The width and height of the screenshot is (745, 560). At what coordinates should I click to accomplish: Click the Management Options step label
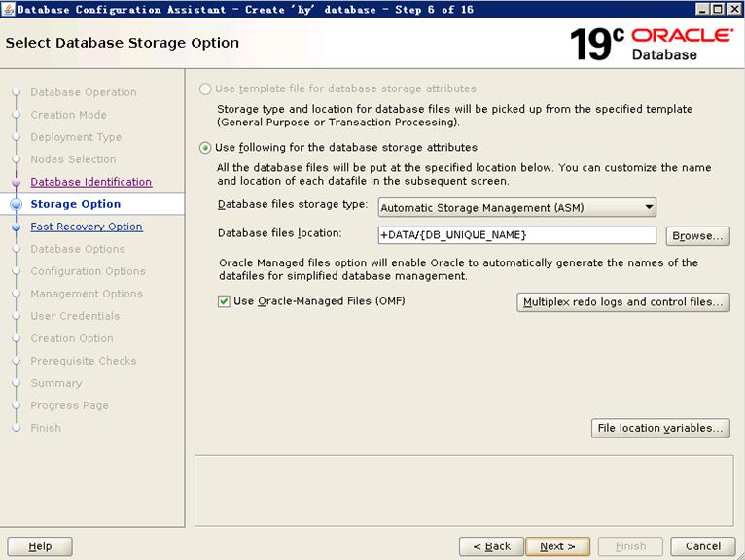click(87, 294)
